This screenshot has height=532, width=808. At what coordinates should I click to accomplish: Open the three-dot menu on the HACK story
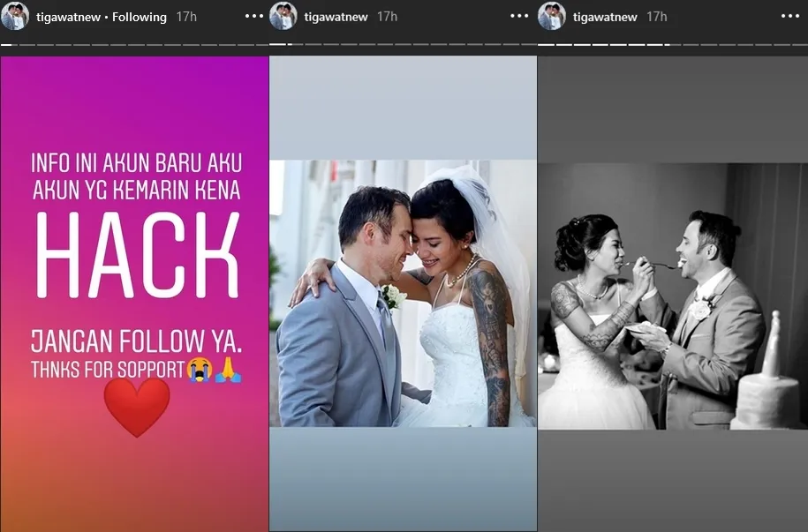point(254,17)
